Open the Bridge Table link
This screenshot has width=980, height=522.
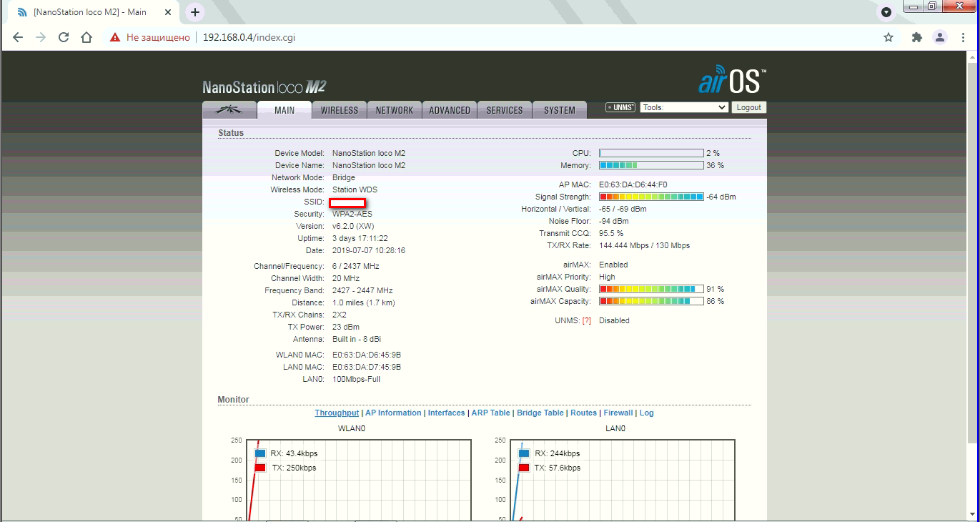[x=540, y=413]
